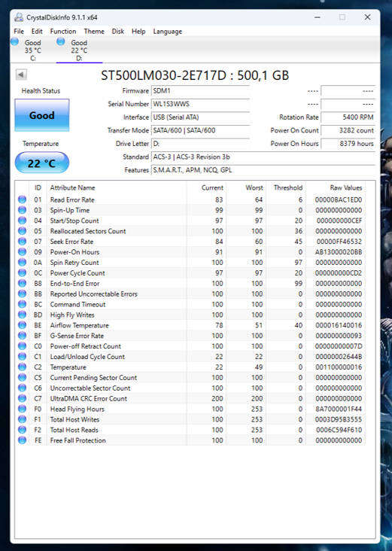Click the status orb for Command Timeout
Image resolution: width=392 pixels, height=551 pixels.
tap(22, 304)
